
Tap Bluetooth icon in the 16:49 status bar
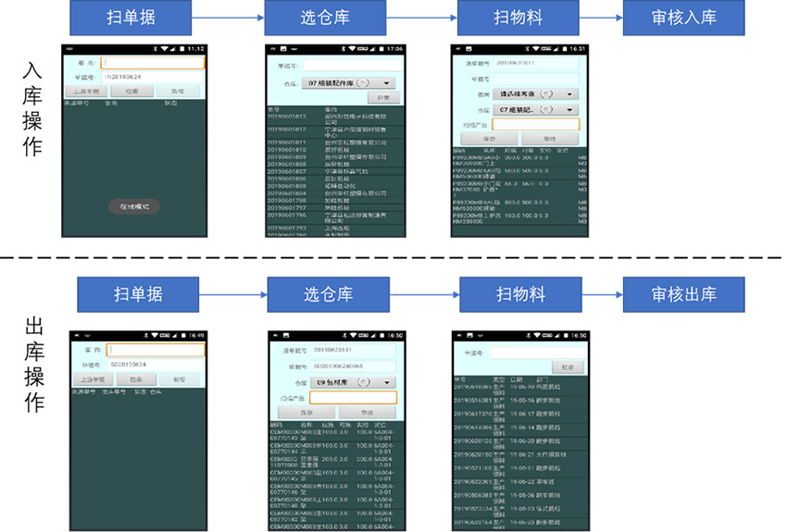click(146, 335)
